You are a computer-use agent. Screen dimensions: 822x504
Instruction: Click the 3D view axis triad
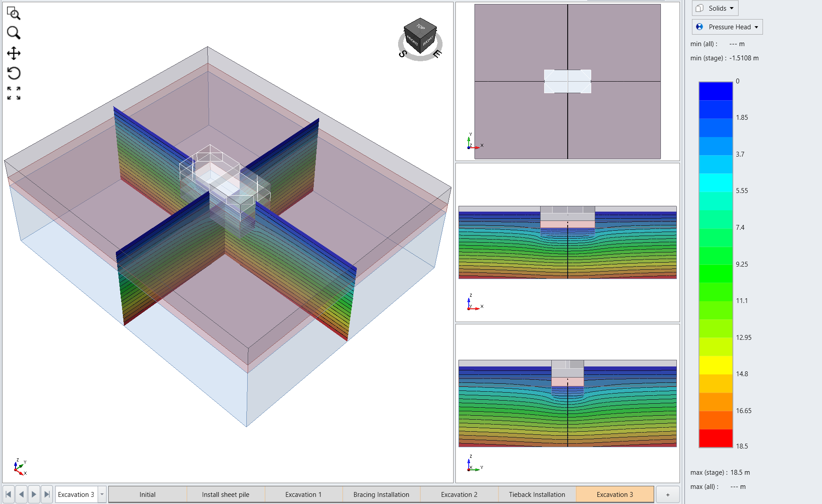click(x=20, y=467)
